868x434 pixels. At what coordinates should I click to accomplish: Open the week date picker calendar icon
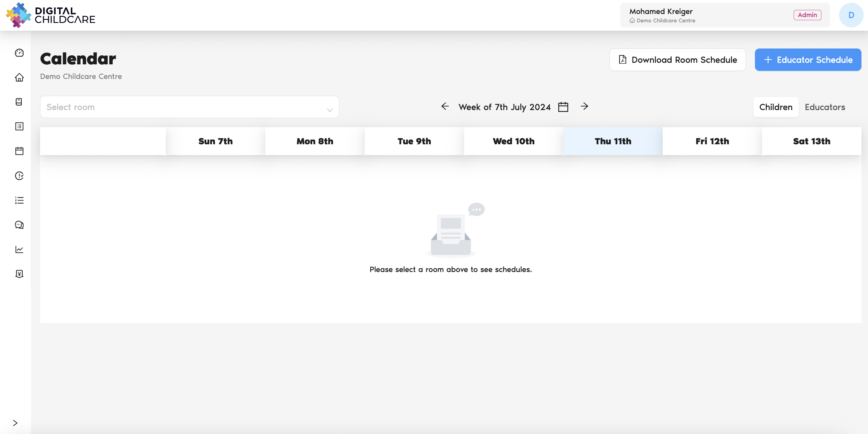[563, 107]
